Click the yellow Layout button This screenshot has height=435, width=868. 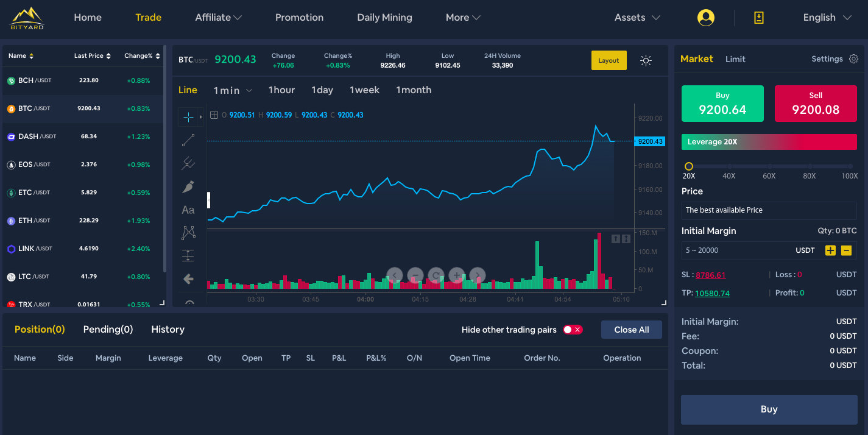[609, 60]
